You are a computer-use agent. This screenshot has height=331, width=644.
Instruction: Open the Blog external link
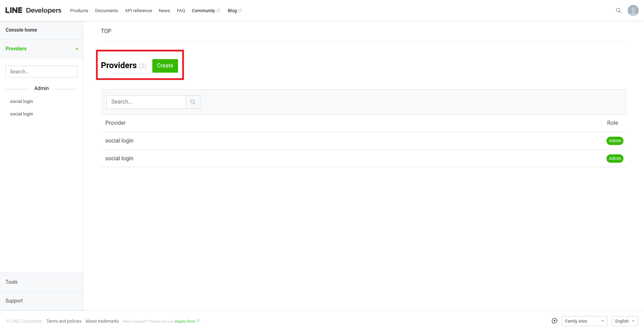coord(234,11)
